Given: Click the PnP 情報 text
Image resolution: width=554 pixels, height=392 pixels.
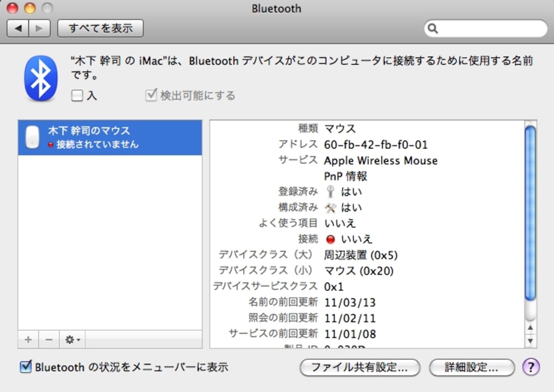Looking at the screenshot, I should 346,176.
